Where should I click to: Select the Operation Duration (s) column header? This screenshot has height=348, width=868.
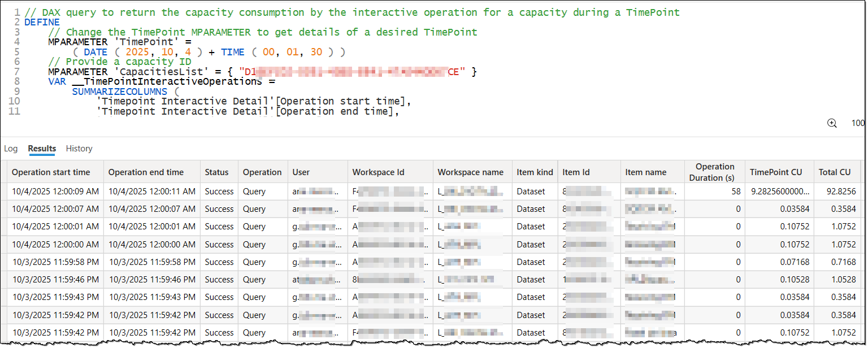click(x=714, y=172)
